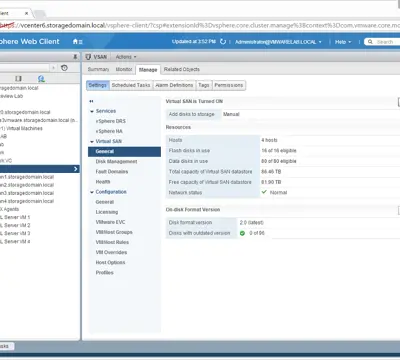Collapse the Services section

click(92, 111)
